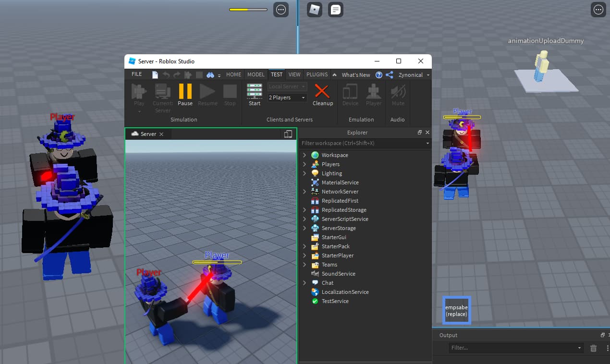Pause the simulation in the Test ribbon

(185, 94)
